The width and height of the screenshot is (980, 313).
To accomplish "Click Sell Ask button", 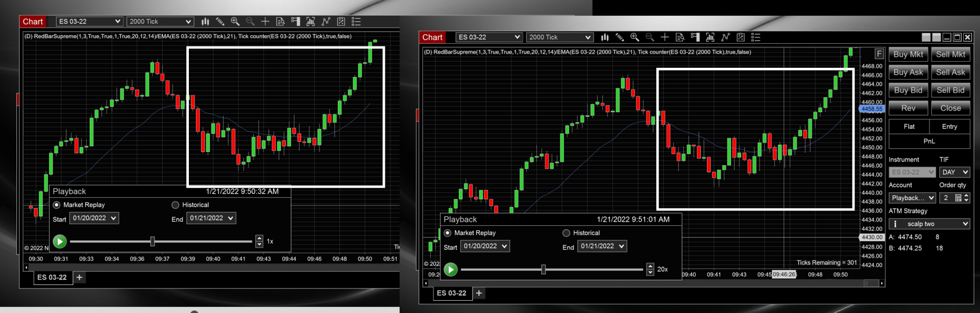I will tap(950, 72).
